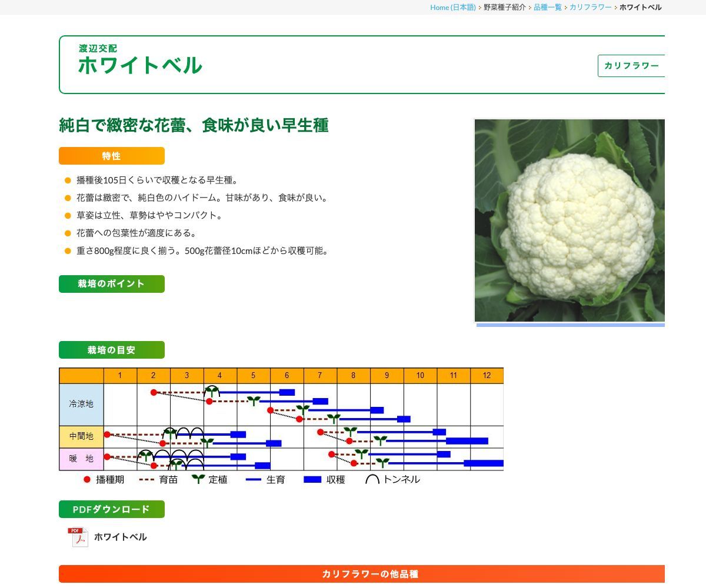Screen dimensions: 706x588
Task: Click the cauliflower photo
Action: click(x=569, y=220)
